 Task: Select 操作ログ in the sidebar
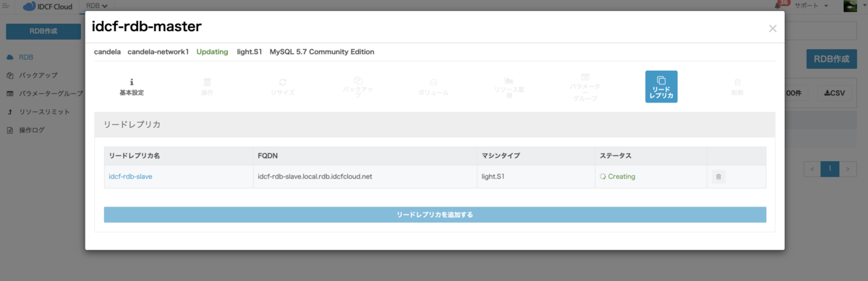click(32, 130)
